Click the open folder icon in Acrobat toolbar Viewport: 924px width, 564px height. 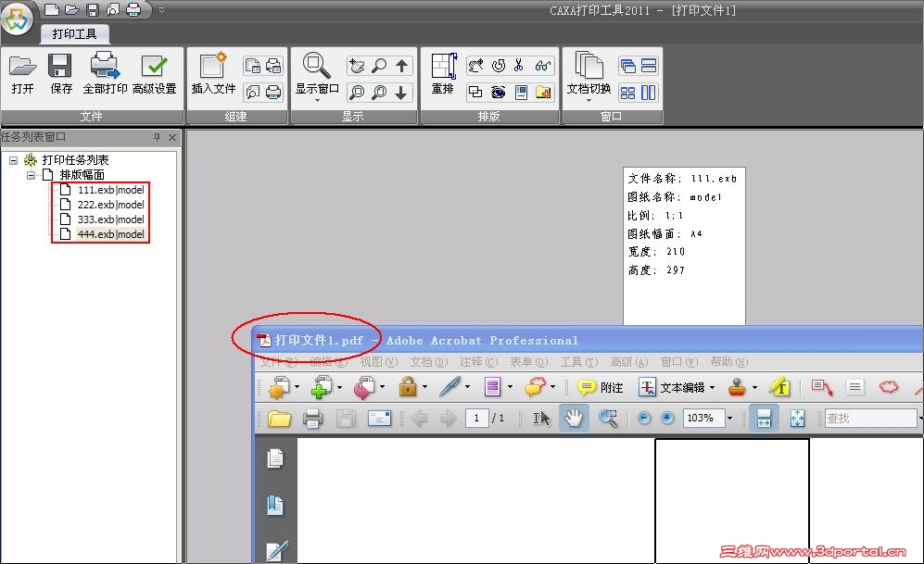279,419
